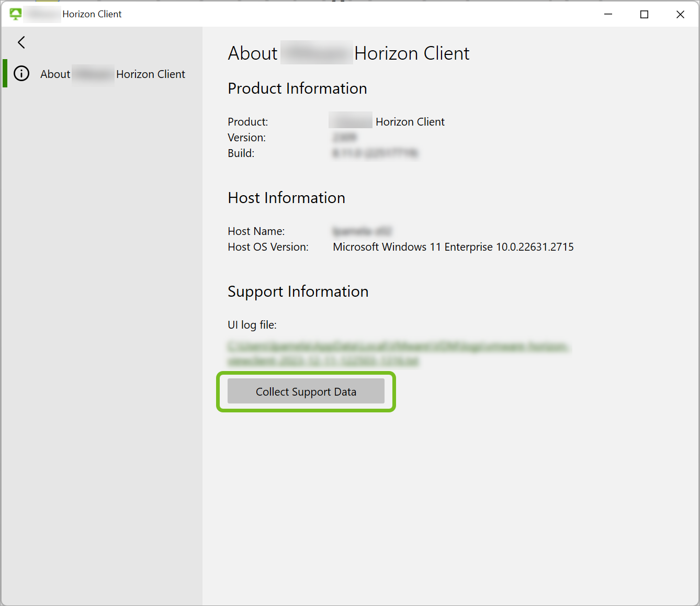Click the info circle icon in sidebar
The height and width of the screenshot is (606, 700).
pos(21,73)
